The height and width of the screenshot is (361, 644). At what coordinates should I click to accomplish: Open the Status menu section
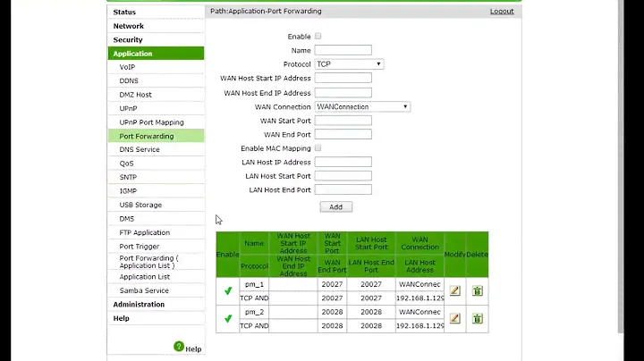coord(125,13)
